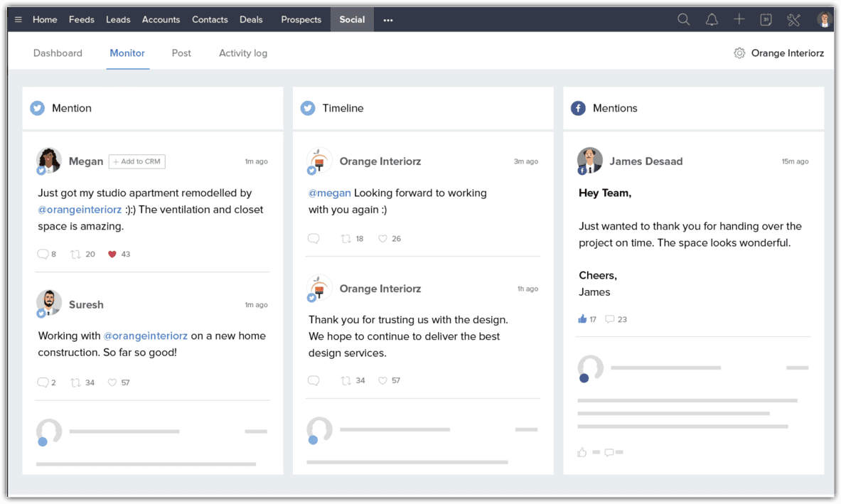Image resolution: width=841 pixels, height=504 pixels.
Task: Open the notifications bell icon
Action: click(711, 20)
